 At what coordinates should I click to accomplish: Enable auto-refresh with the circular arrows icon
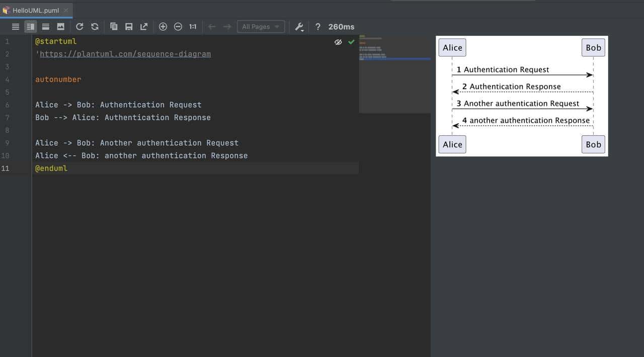tap(95, 27)
